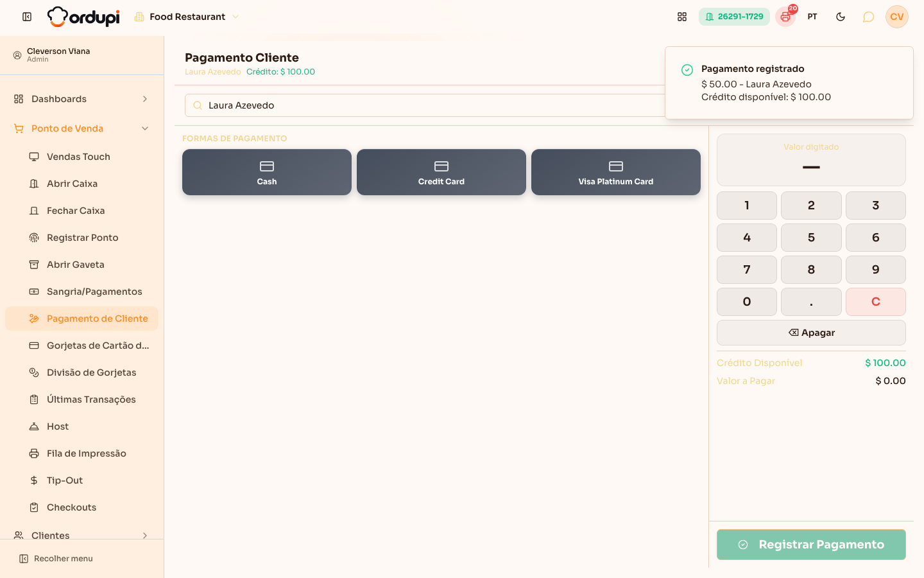Screen dimensions: 924x578
Task: Open Sangria/Pagamentos page
Action: (81, 292)
